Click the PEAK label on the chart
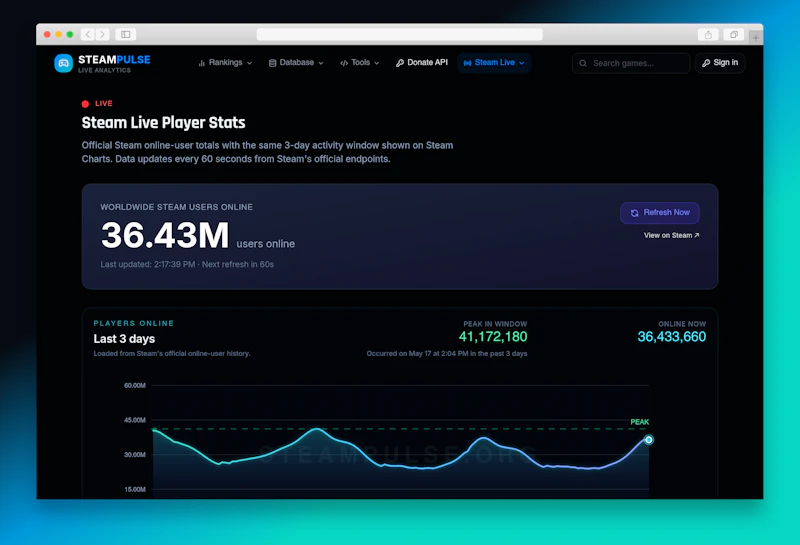The height and width of the screenshot is (545, 800). 640,422
